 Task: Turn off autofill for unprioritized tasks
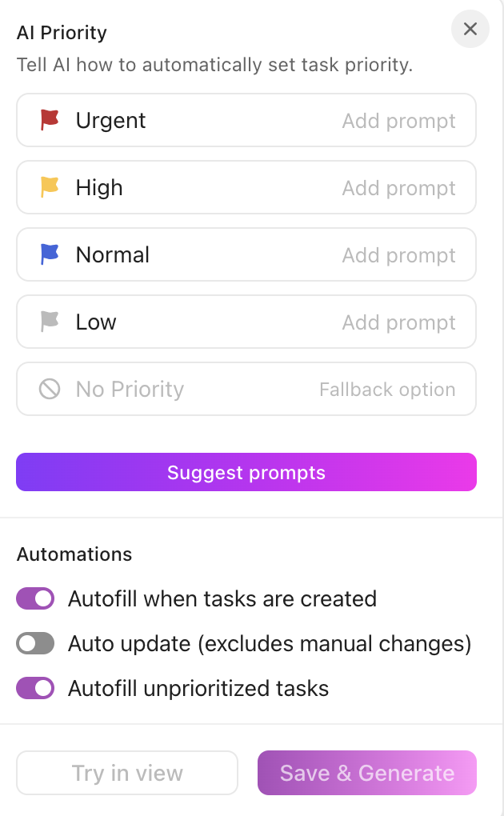coord(35,688)
